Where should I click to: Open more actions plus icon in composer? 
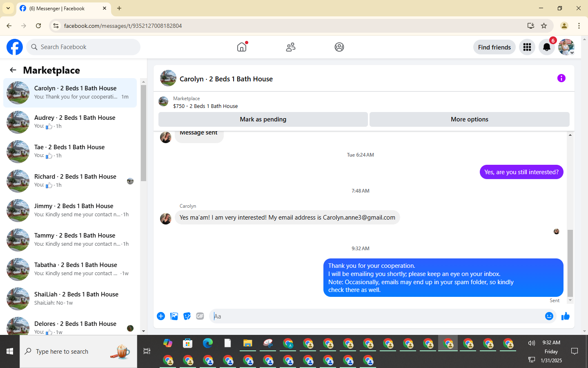(x=161, y=316)
